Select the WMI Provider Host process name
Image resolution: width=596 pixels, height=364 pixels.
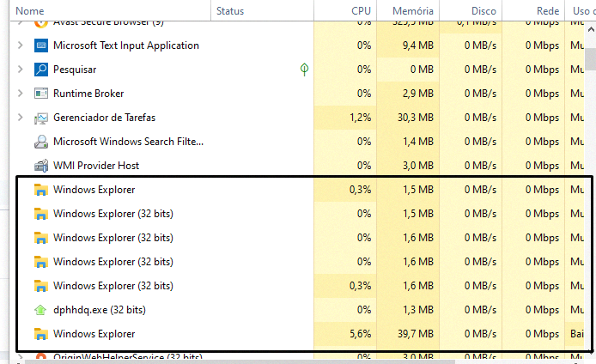pyautogui.click(x=96, y=166)
